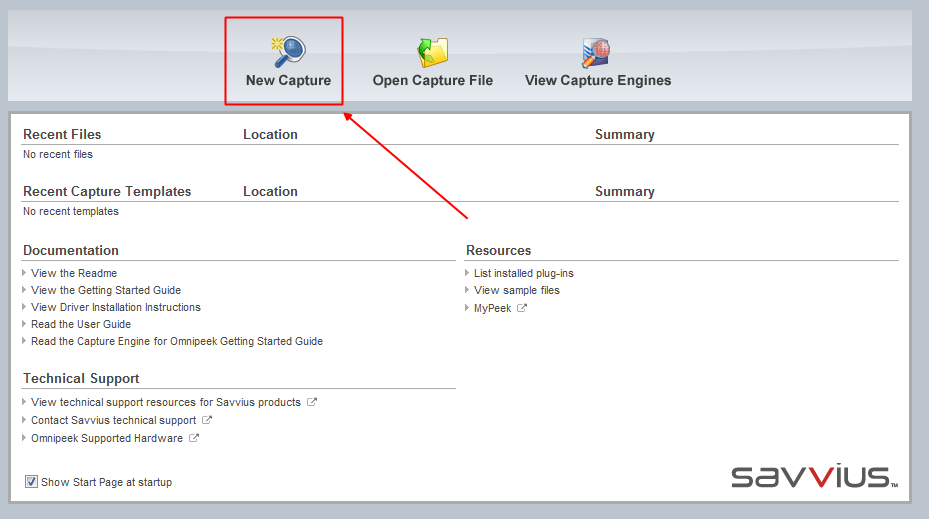Open View Driver Installation Instructions link

pyautogui.click(x=116, y=307)
